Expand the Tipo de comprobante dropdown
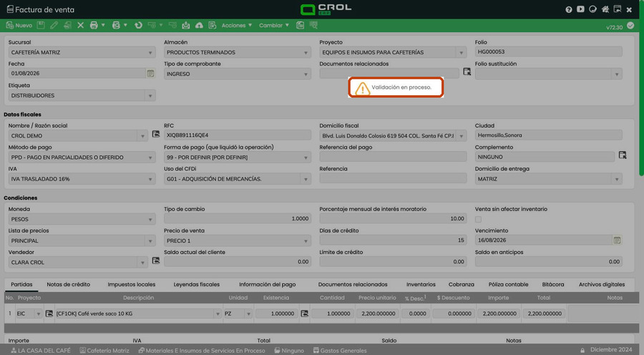644x355 pixels. point(306,74)
